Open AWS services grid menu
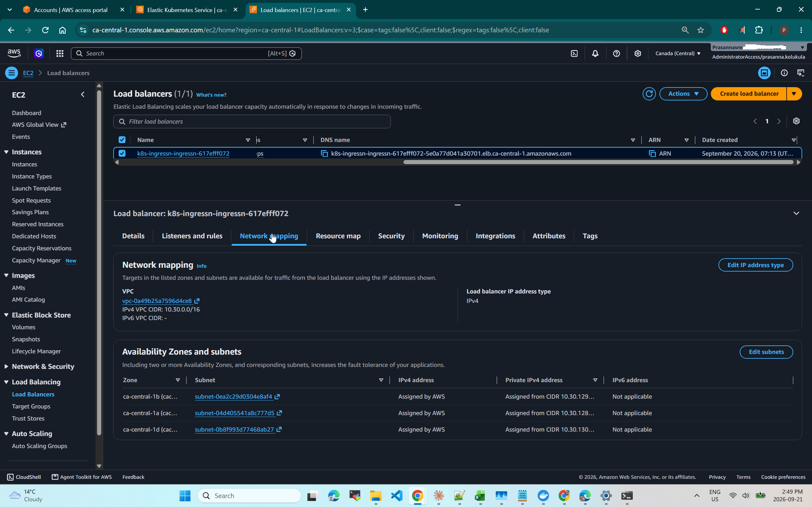 [60, 53]
